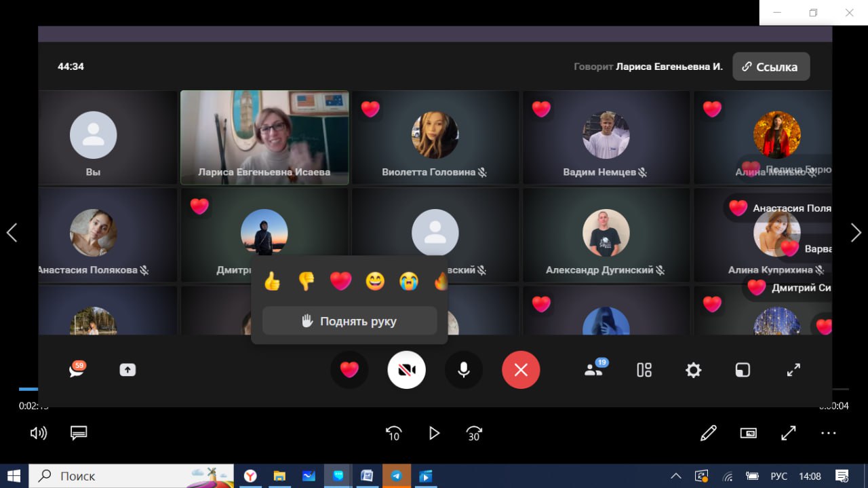The width and height of the screenshot is (868, 488).
Task: Send the fire reaction
Action: point(441,281)
